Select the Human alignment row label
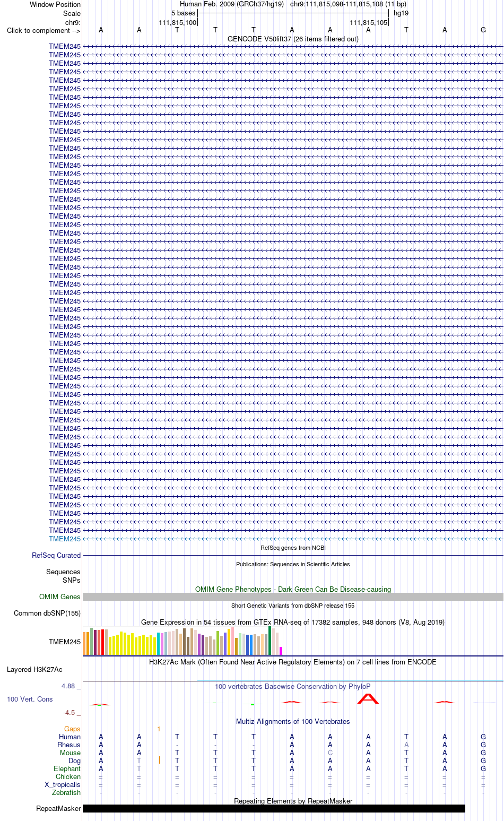504x821 pixels. click(69, 737)
